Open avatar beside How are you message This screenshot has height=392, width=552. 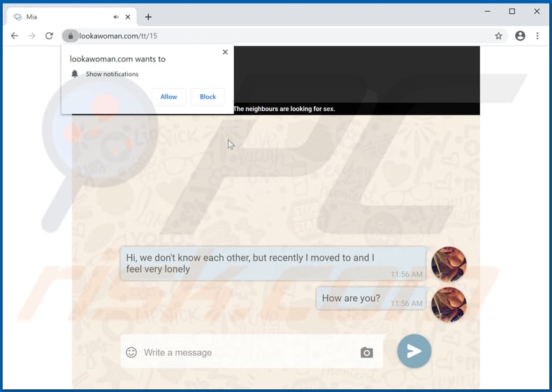(x=449, y=305)
